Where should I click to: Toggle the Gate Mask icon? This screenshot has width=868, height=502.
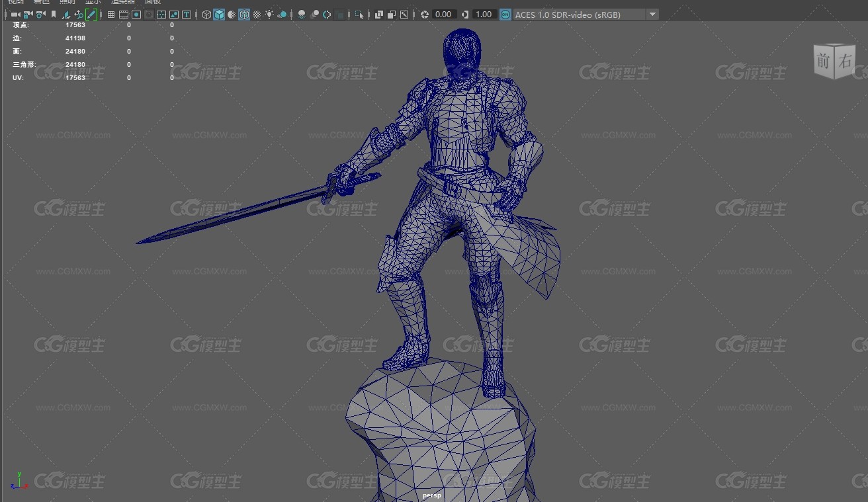tap(149, 15)
